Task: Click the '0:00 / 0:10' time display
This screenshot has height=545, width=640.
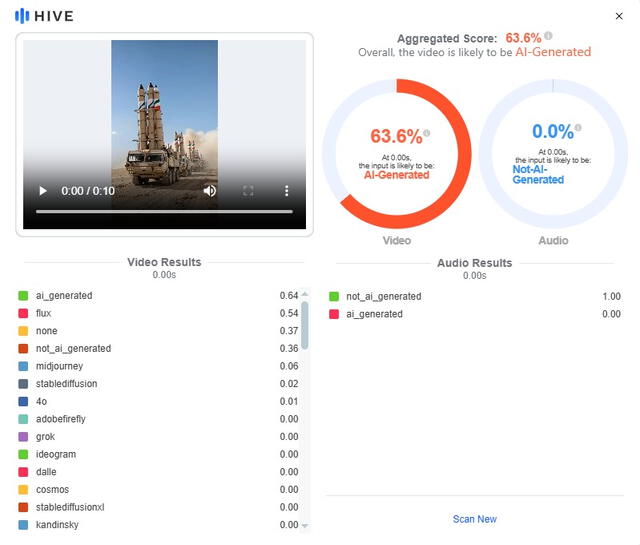Action: click(88, 191)
